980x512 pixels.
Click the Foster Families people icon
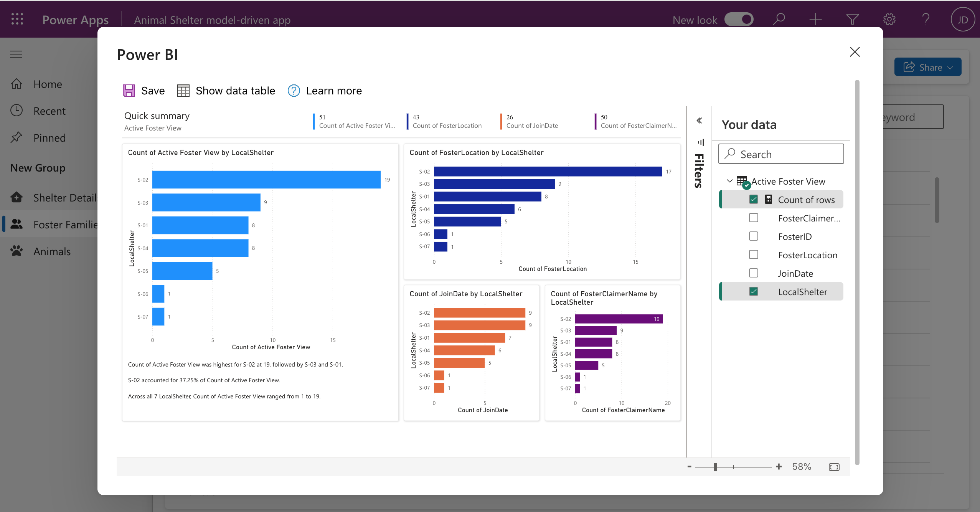pyautogui.click(x=16, y=224)
